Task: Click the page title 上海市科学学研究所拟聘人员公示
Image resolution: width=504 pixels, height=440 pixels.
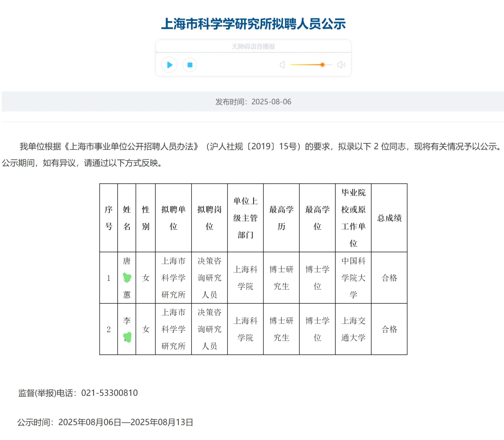Action: [253, 24]
